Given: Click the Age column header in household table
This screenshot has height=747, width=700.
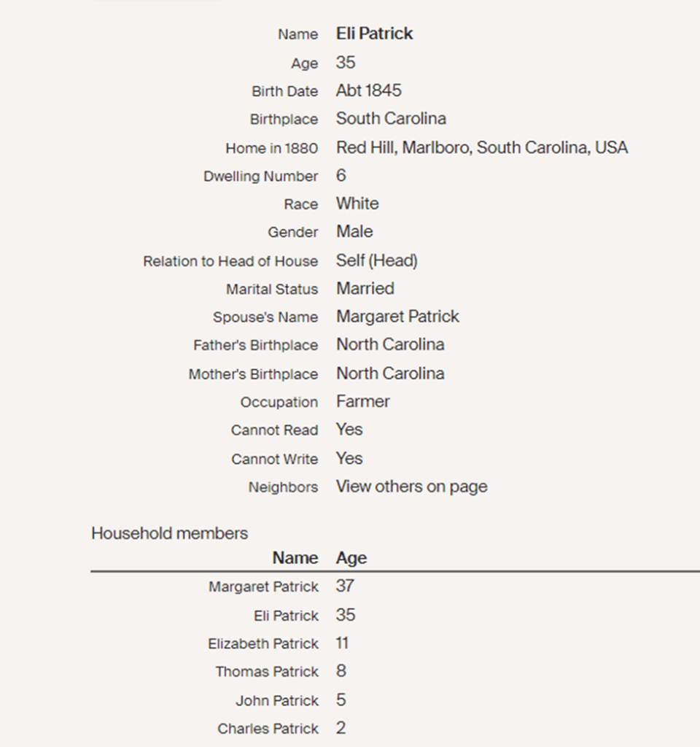Looking at the screenshot, I should point(351,558).
